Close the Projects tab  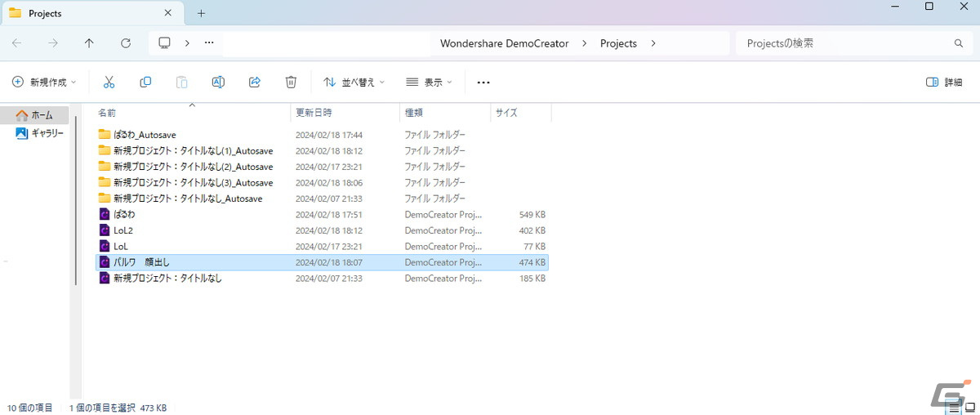(x=167, y=13)
